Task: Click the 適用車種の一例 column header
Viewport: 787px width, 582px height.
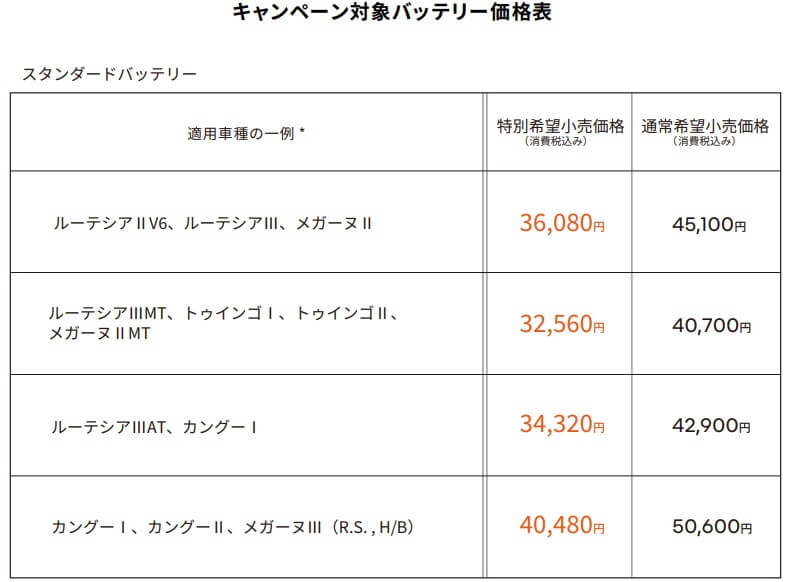Action: [x=246, y=133]
